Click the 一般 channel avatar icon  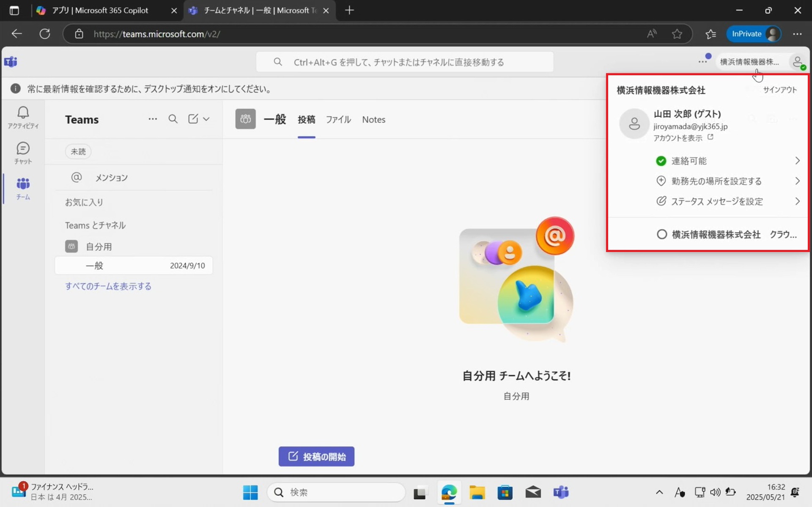[245, 119]
